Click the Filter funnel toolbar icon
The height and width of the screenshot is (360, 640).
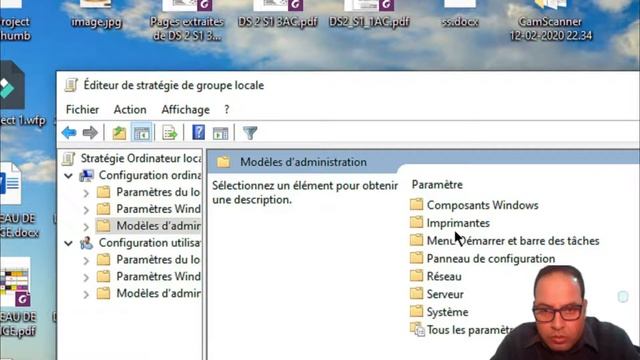[x=250, y=133]
